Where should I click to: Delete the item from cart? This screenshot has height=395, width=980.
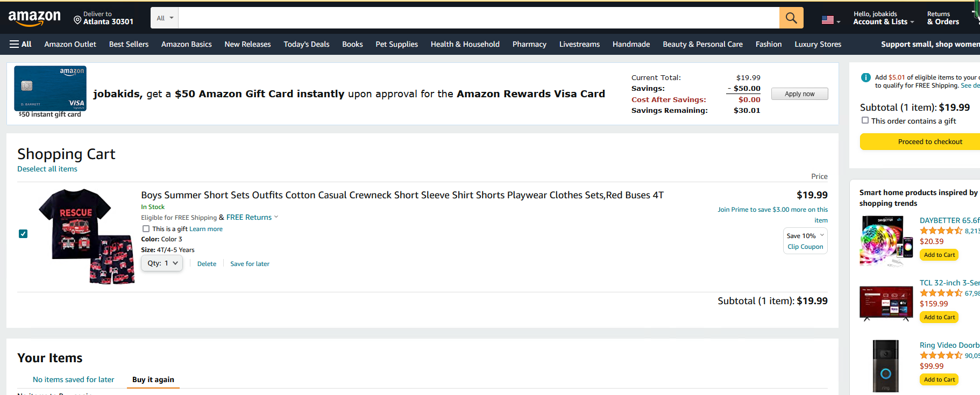point(207,264)
